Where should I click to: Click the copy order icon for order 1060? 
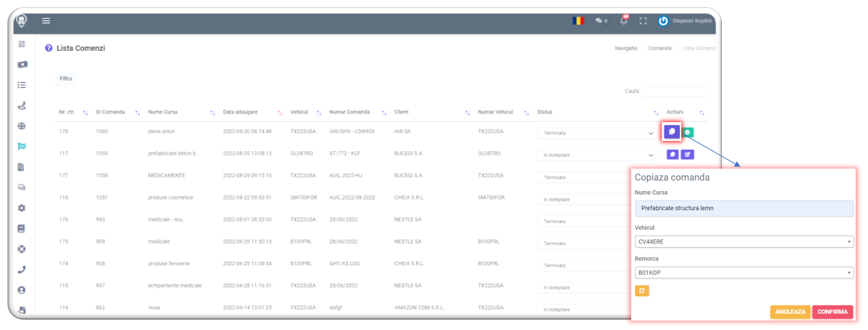(672, 132)
